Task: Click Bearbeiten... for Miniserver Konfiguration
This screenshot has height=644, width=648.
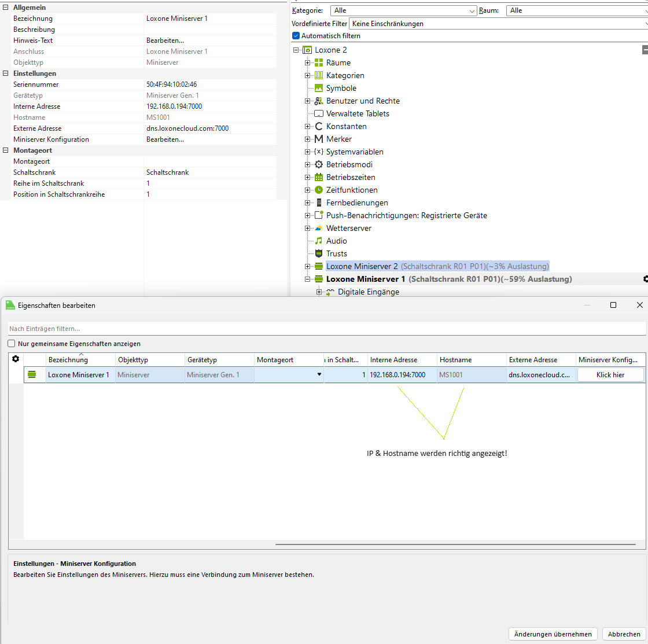Action: 165,139
